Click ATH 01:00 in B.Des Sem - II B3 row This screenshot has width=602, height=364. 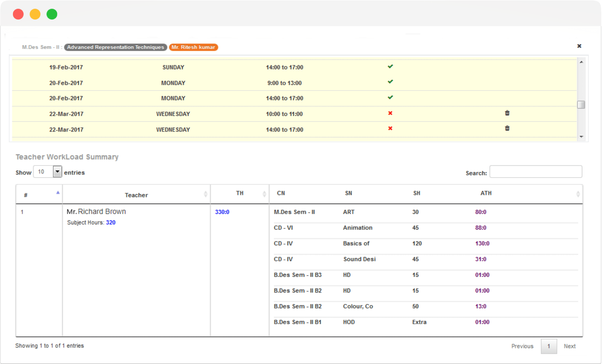[482, 275]
